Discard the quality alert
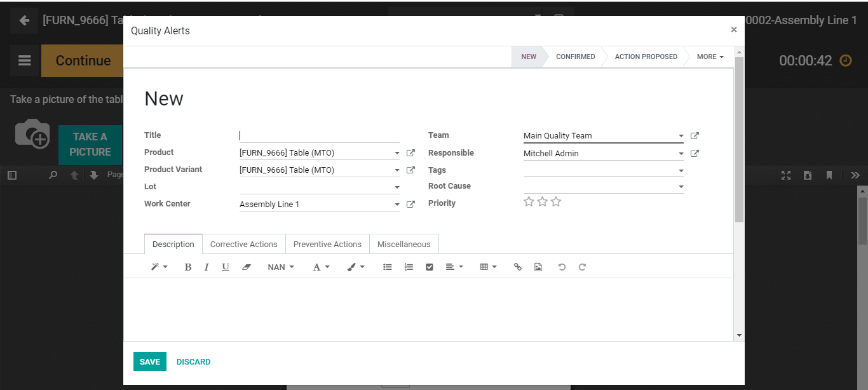Screen dimensions: 868x390 [194, 362]
